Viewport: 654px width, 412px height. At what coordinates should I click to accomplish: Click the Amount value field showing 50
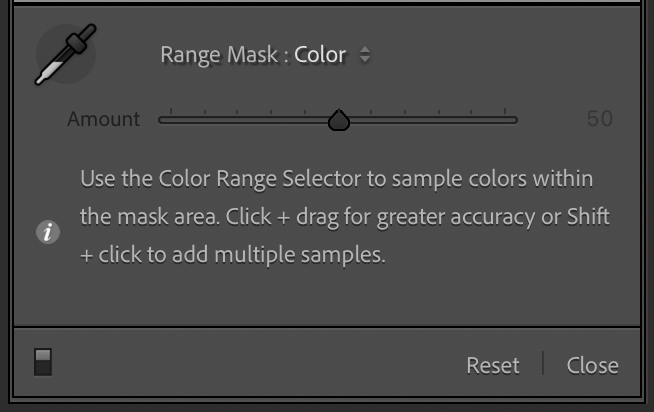(x=599, y=119)
